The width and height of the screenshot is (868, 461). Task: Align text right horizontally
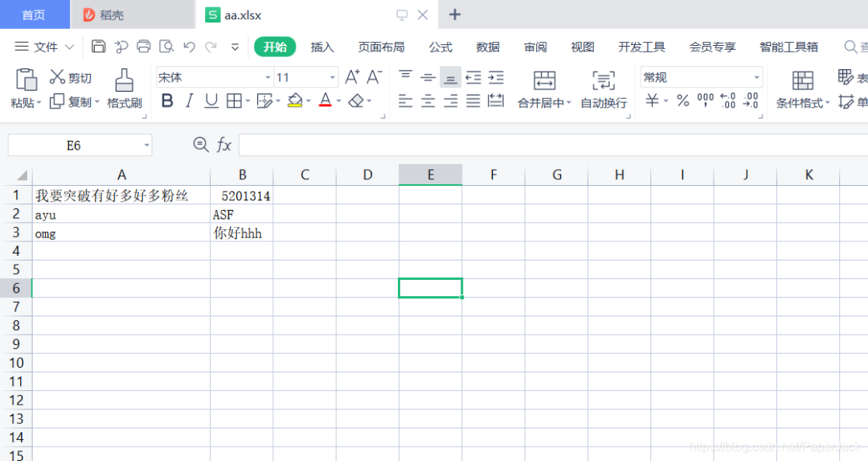(451, 101)
